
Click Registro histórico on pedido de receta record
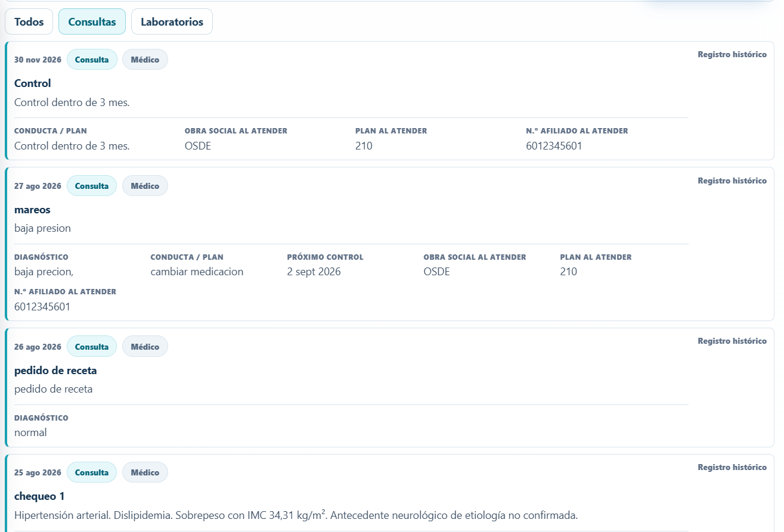732,341
